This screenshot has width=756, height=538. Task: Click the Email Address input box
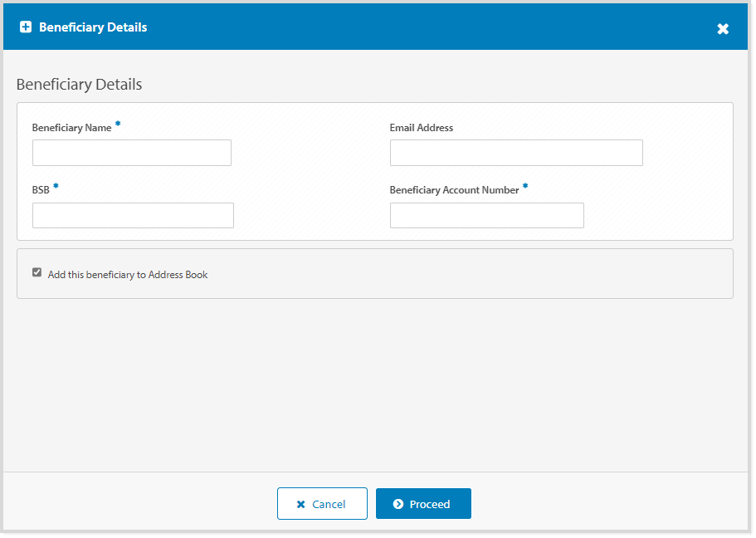pos(516,153)
